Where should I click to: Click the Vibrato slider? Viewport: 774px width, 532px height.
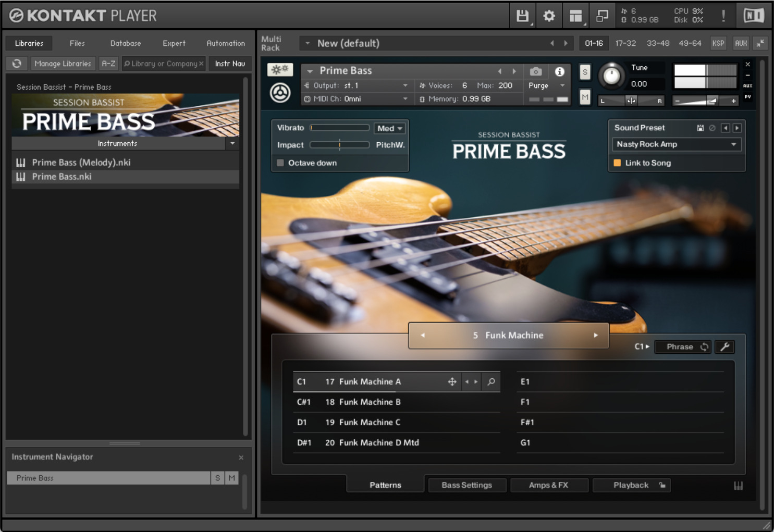(340, 128)
